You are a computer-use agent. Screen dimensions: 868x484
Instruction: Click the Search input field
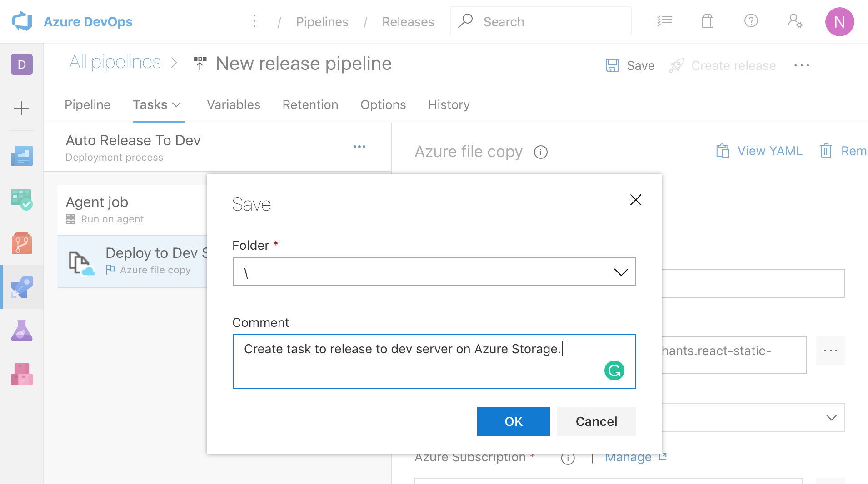[541, 21]
